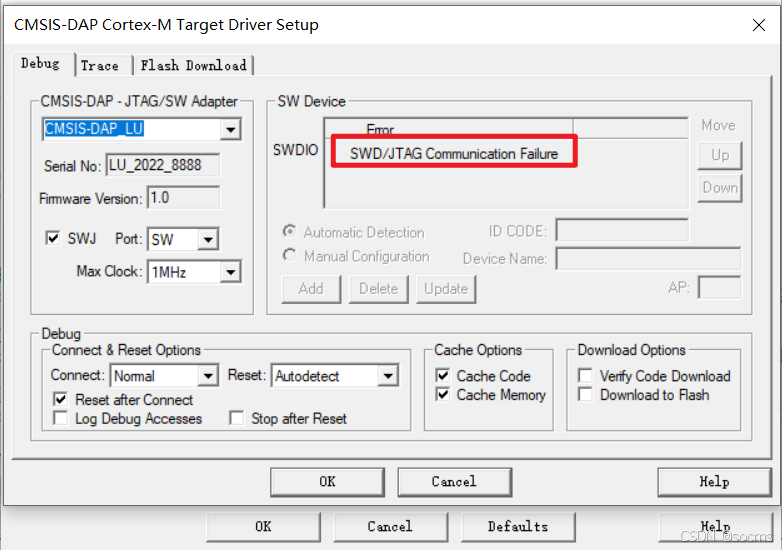Click Cancel in the Driver Setup dialog
This screenshot has width=782, height=550.
454,482
